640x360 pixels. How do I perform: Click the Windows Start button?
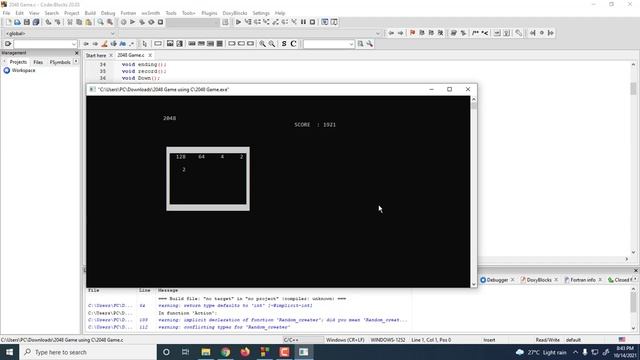[9, 352]
